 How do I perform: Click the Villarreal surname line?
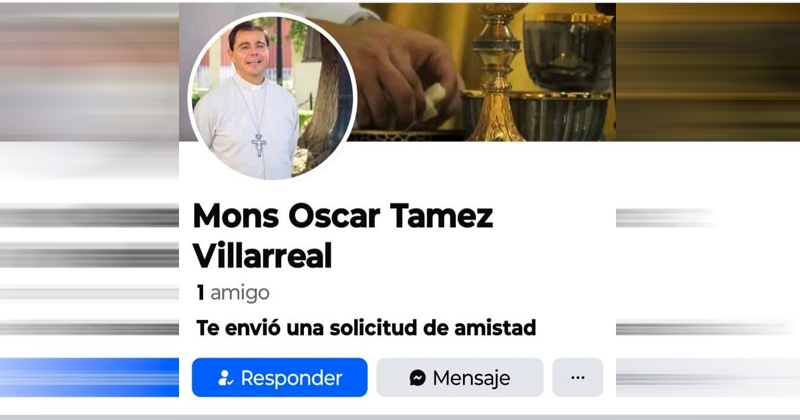pos(263,256)
